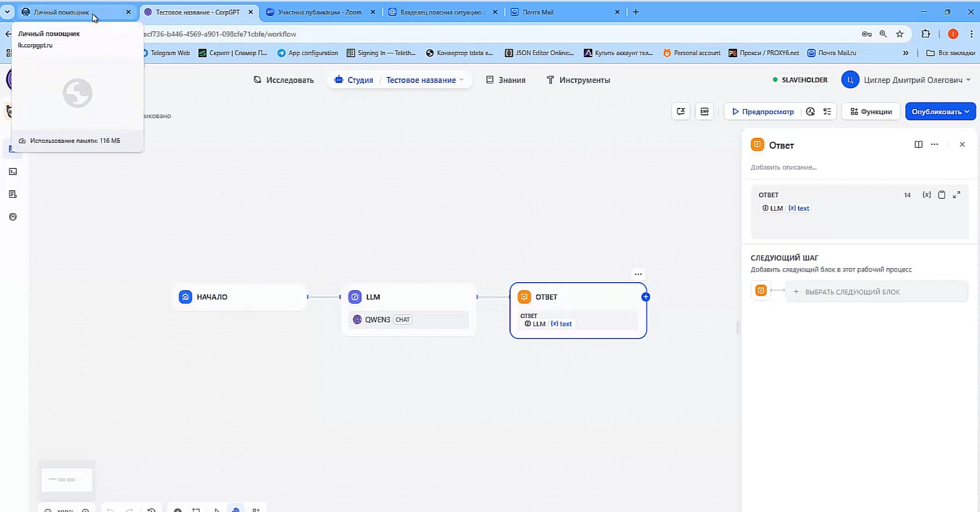Viewport: 980px width, 512px height.
Task: Click the terminal icon in left sidebar
Action: [13, 172]
